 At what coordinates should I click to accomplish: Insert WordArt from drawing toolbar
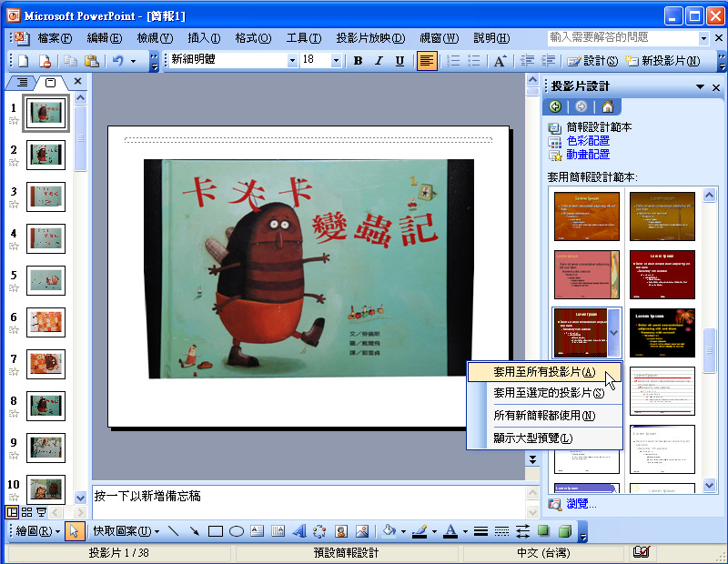299,531
